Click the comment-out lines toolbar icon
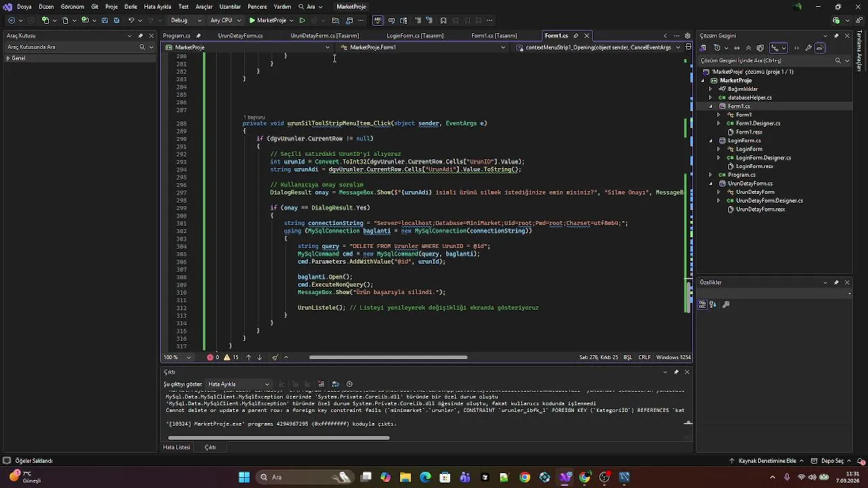 point(418,20)
